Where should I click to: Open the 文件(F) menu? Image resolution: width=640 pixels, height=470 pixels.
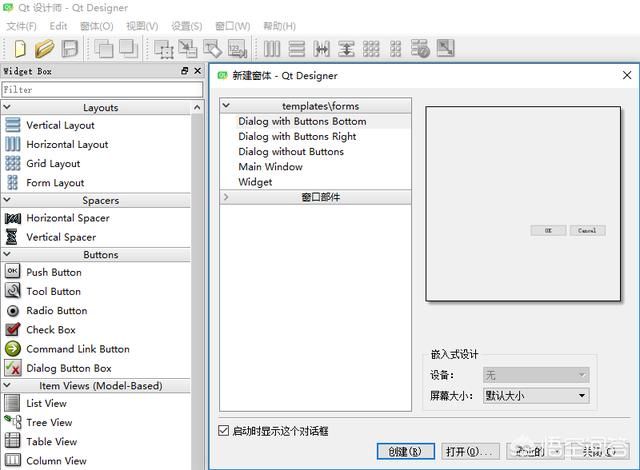(x=21, y=25)
